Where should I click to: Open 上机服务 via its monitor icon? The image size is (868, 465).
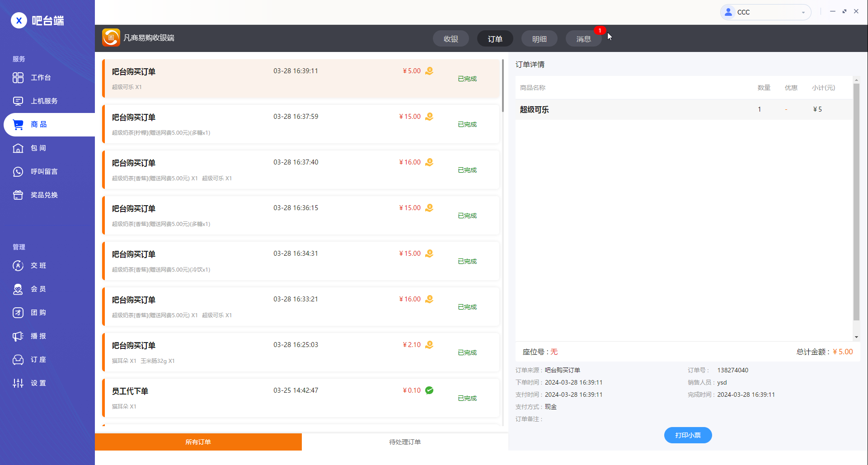point(18,101)
